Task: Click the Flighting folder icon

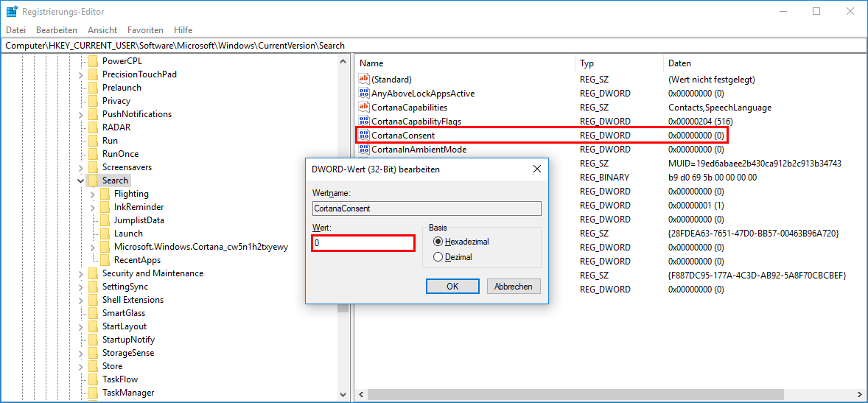Action: (105, 194)
